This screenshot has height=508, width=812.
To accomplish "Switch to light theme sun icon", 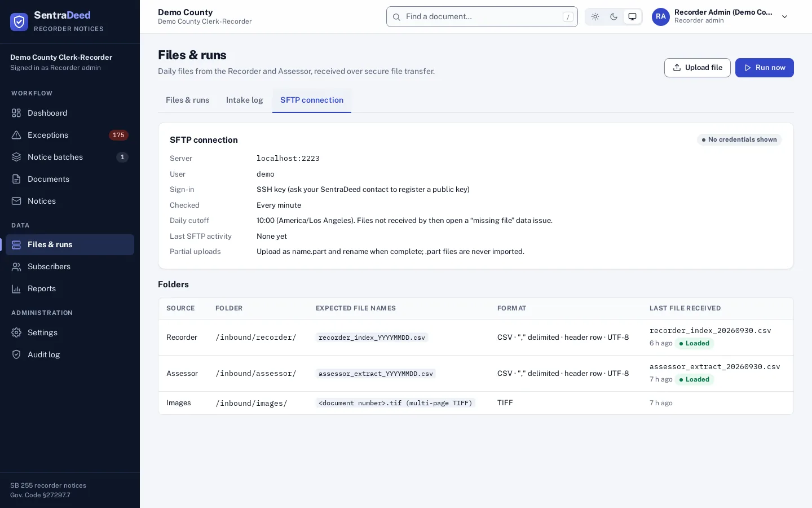I will pos(595,17).
